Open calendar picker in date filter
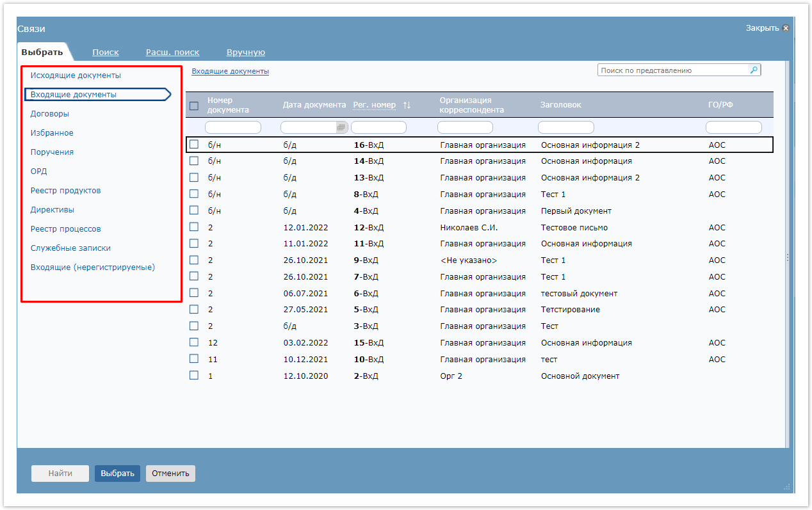This screenshot has width=812, height=510. (x=341, y=127)
